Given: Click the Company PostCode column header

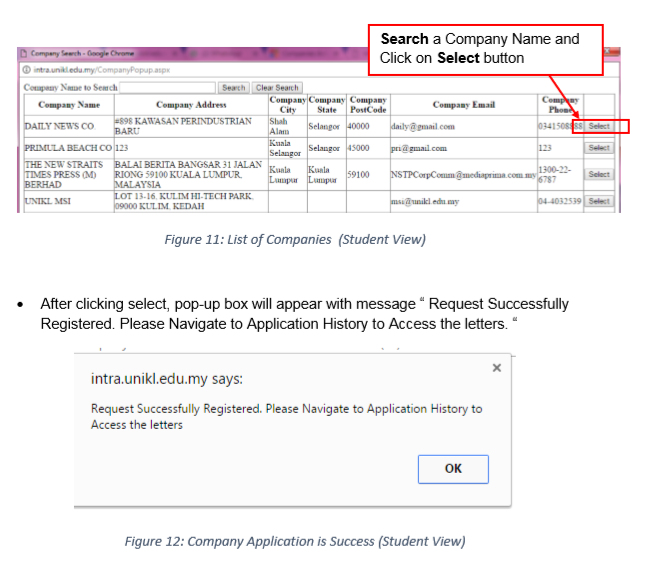Looking at the screenshot, I should [368, 105].
